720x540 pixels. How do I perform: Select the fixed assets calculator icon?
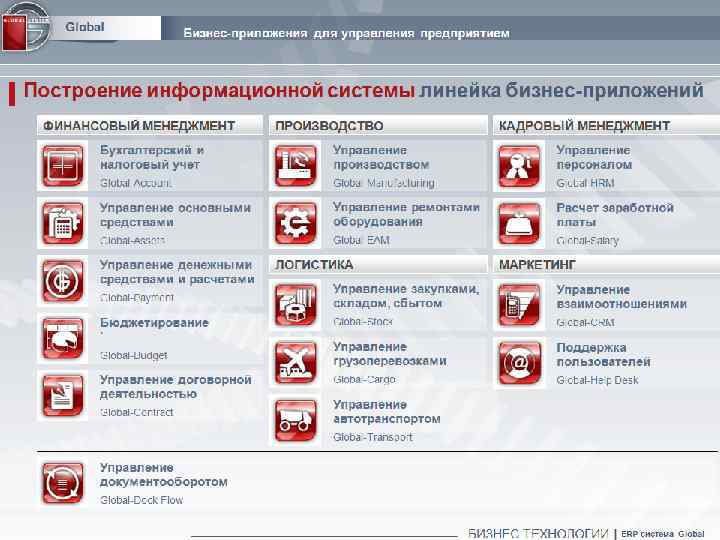(62, 223)
